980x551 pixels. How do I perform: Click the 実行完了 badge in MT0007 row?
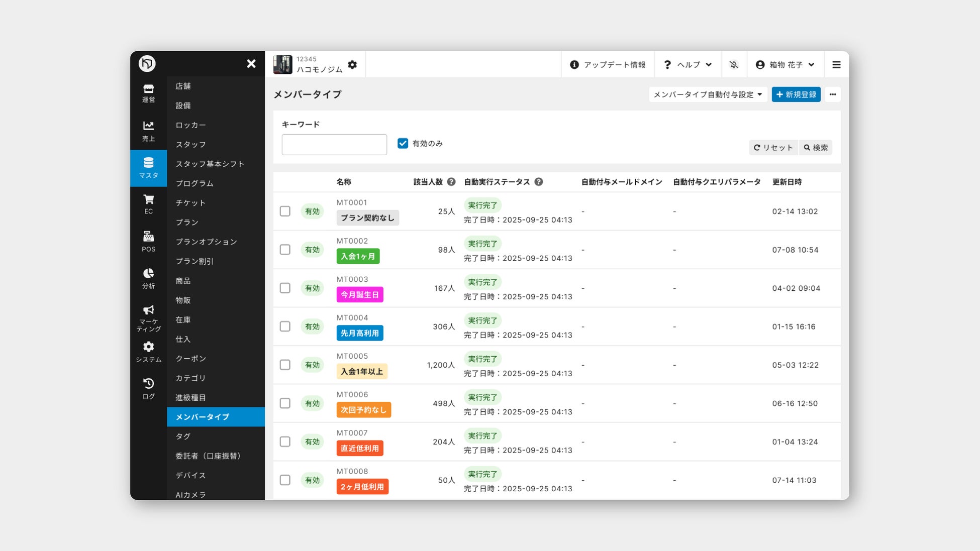pos(482,436)
